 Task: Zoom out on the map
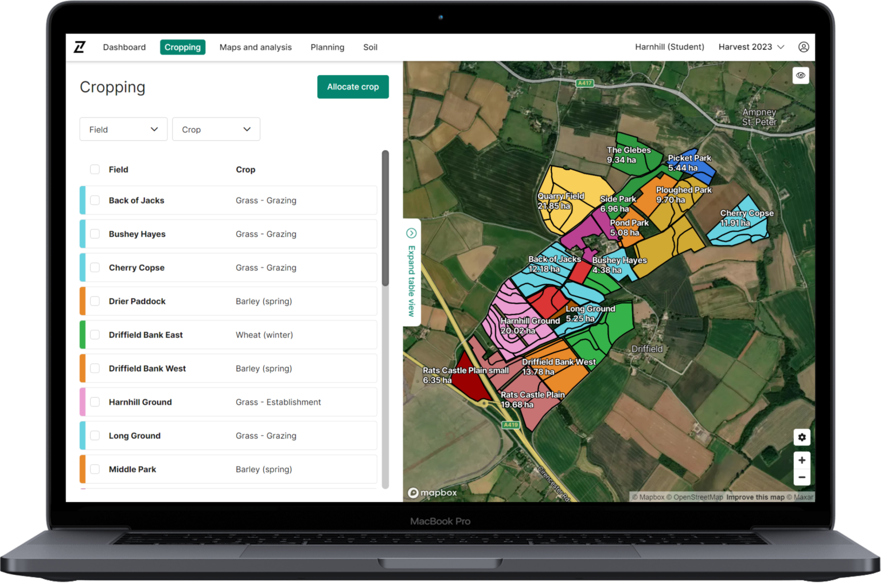[x=801, y=477]
